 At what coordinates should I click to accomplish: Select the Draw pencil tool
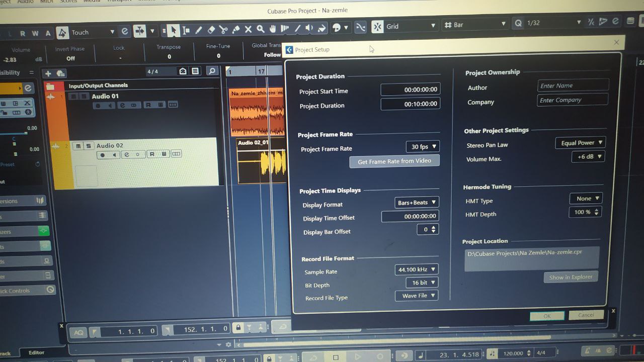point(199,30)
